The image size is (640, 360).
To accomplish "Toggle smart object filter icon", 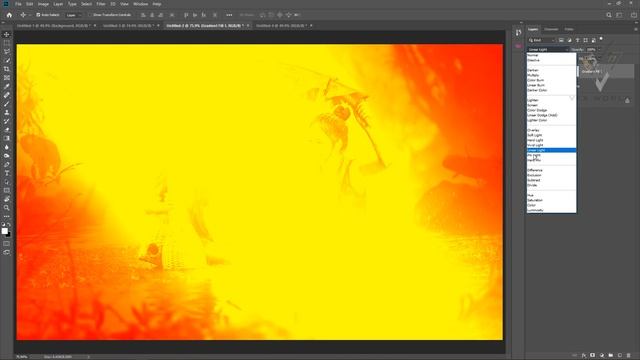I will click(x=593, y=40).
